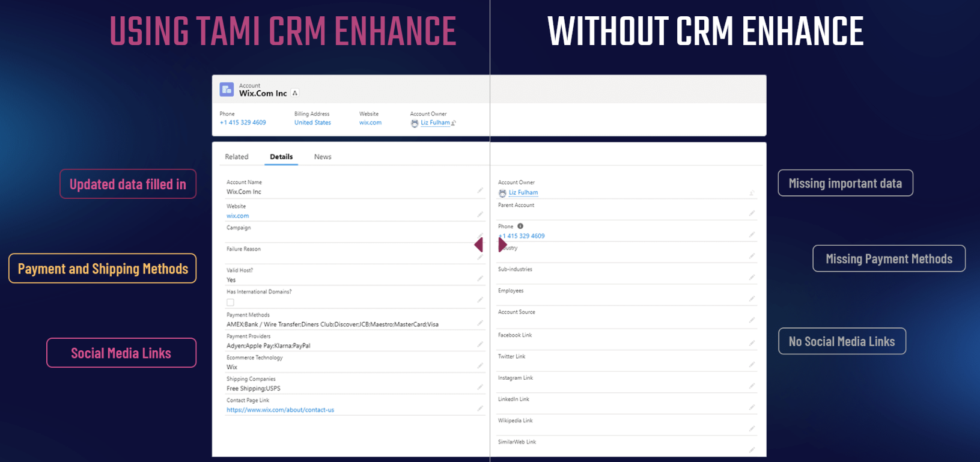This screenshot has height=462, width=980.
Task: Open the News tab
Action: pos(323,157)
